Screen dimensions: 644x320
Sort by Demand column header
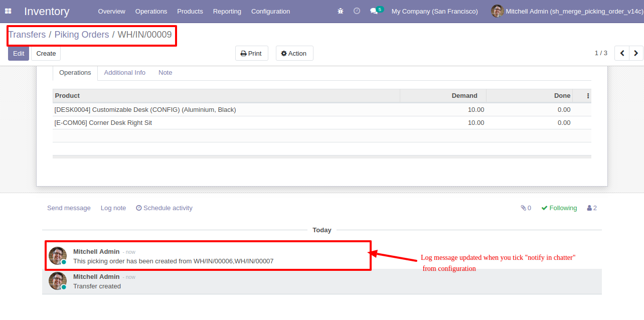(443, 96)
